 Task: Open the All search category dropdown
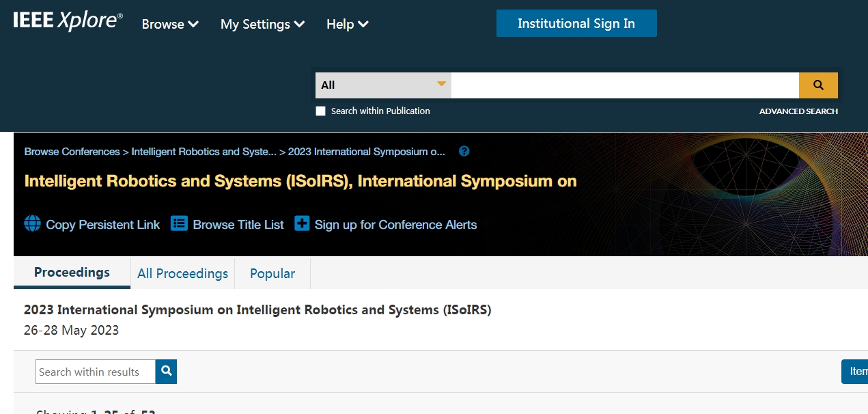[x=383, y=85]
